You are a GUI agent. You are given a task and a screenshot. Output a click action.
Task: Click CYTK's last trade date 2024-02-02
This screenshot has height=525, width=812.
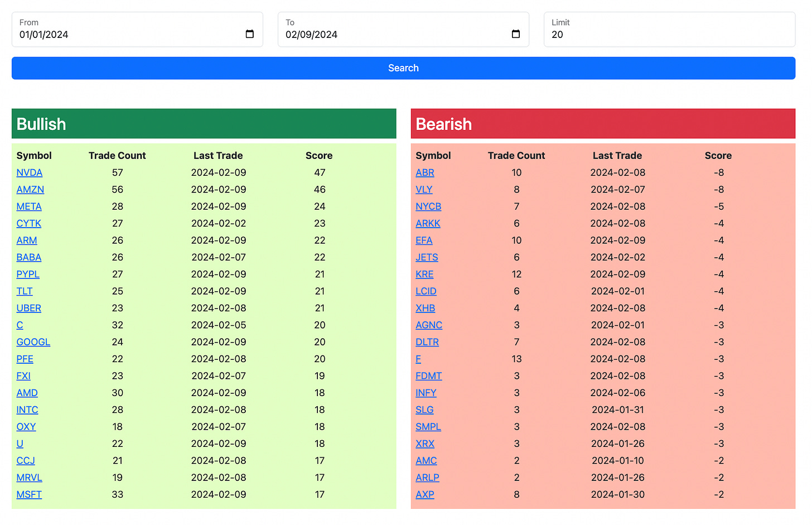click(219, 224)
